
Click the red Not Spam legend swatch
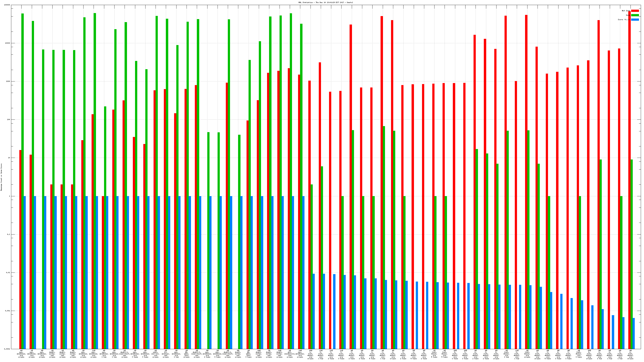click(635, 11)
